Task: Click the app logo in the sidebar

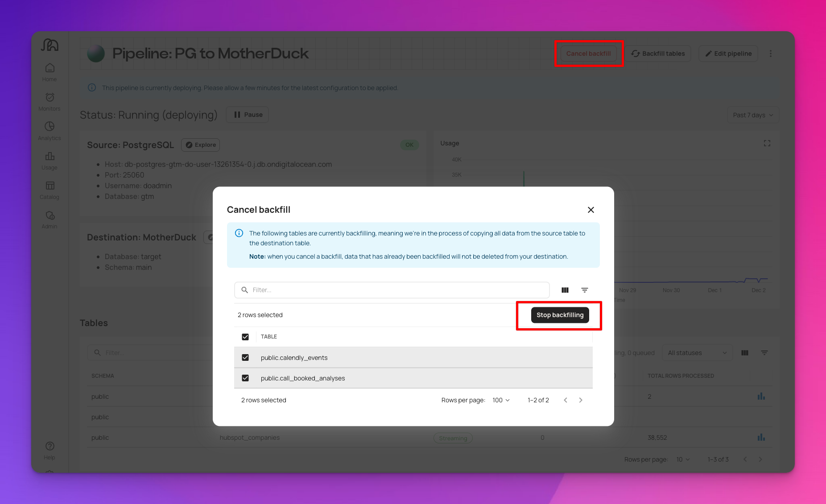Action: point(50,45)
